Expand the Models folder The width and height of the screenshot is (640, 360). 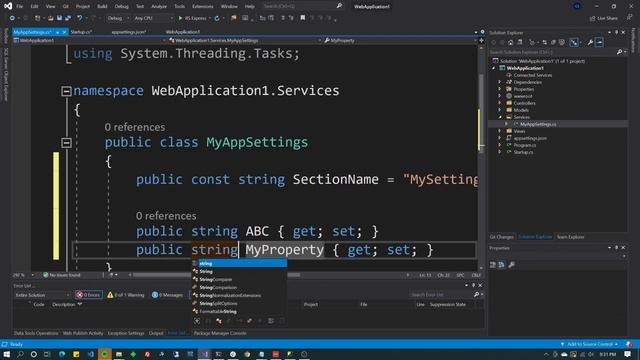[500, 110]
